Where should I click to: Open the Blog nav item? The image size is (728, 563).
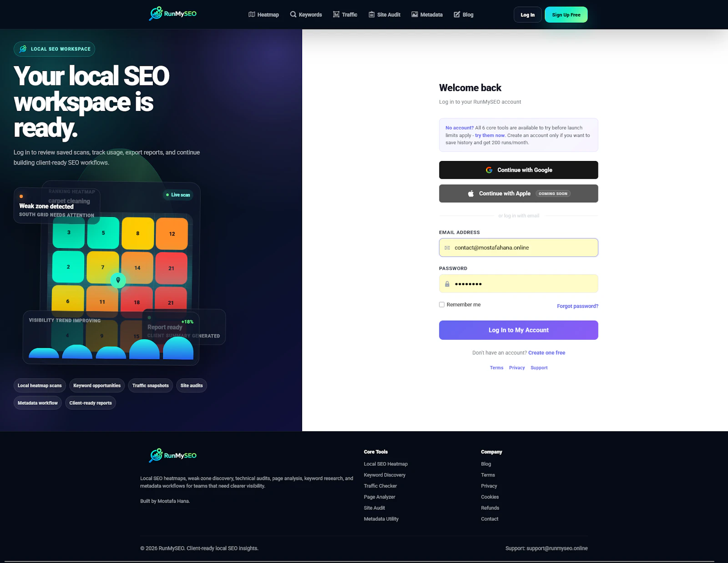(x=463, y=15)
